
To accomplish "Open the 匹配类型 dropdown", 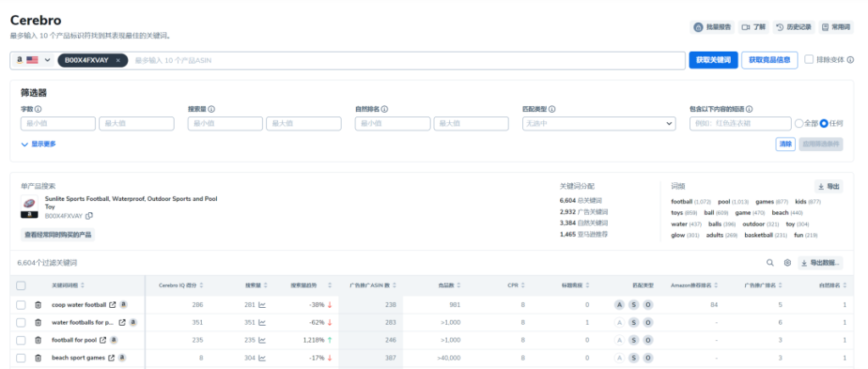I will click(x=598, y=124).
